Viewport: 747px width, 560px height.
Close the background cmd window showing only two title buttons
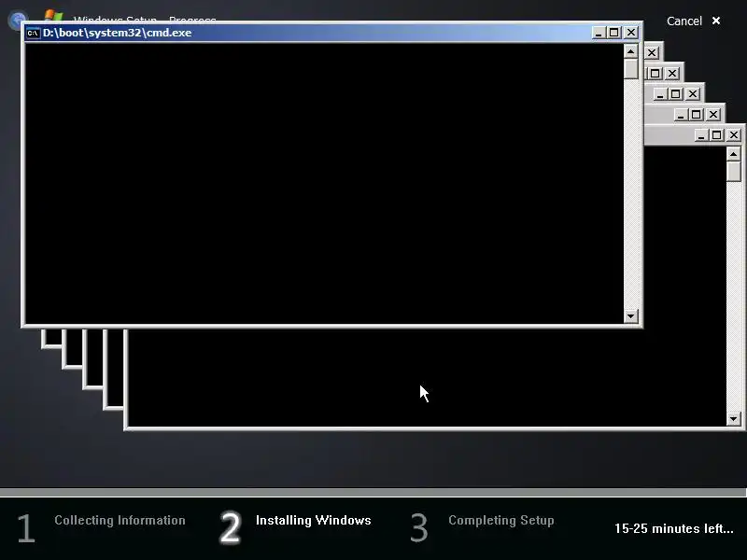coord(672,74)
